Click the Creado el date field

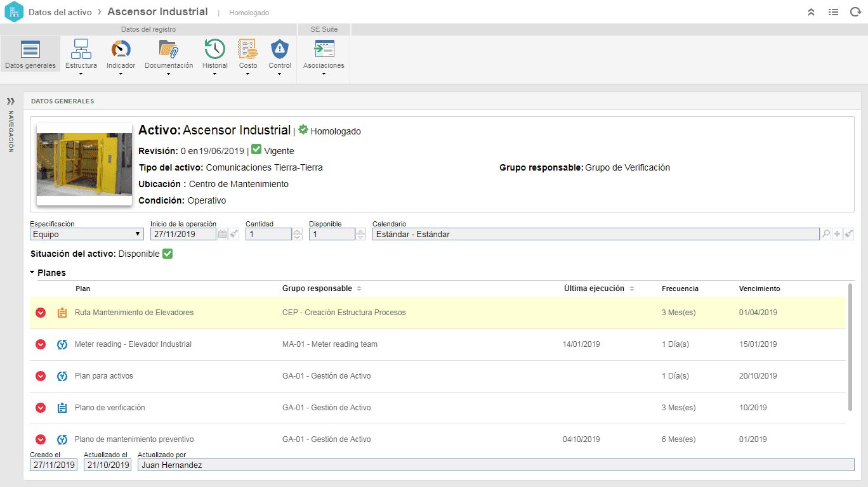(53, 465)
